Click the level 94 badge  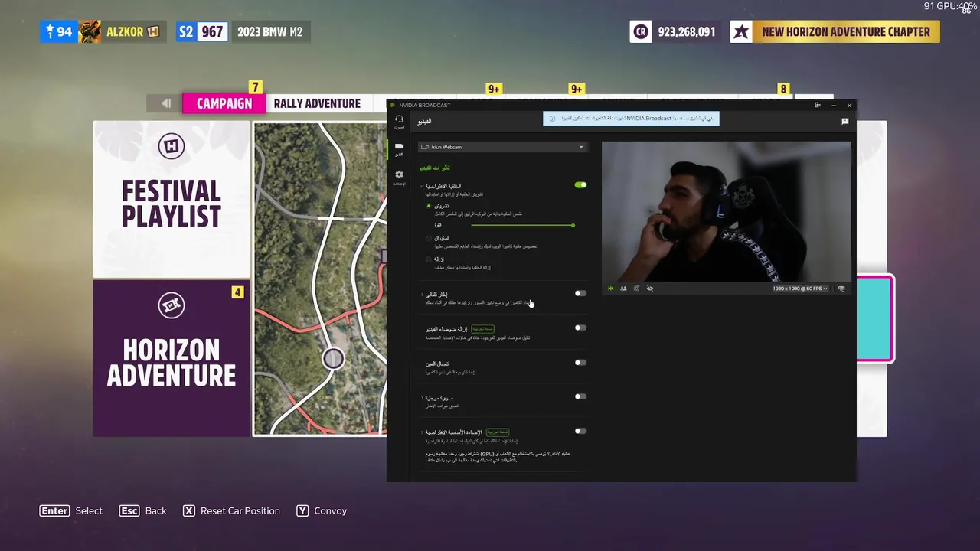59,32
